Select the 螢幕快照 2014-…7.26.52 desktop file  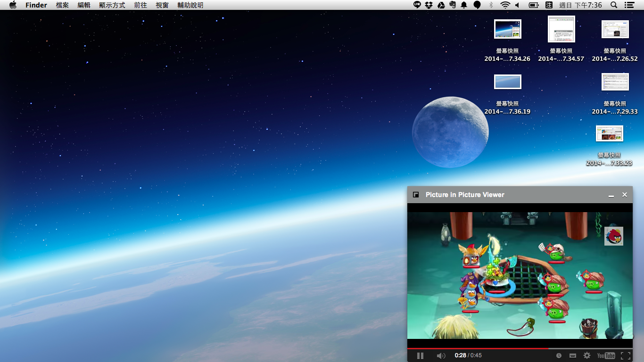(615, 41)
